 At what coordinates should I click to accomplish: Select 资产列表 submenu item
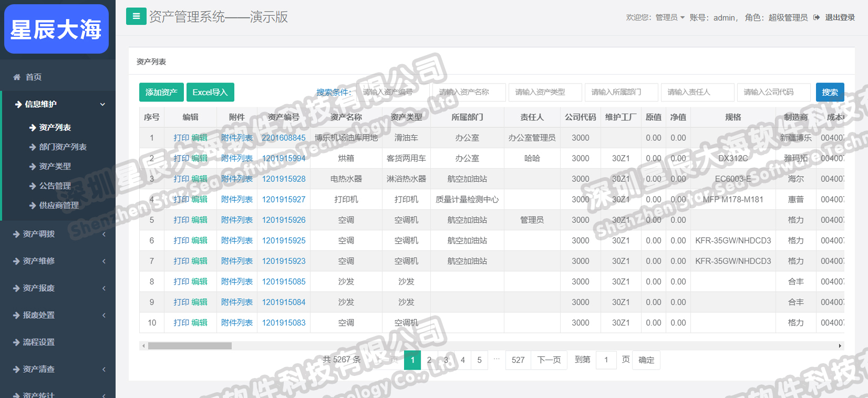click(x=55, y=127)
